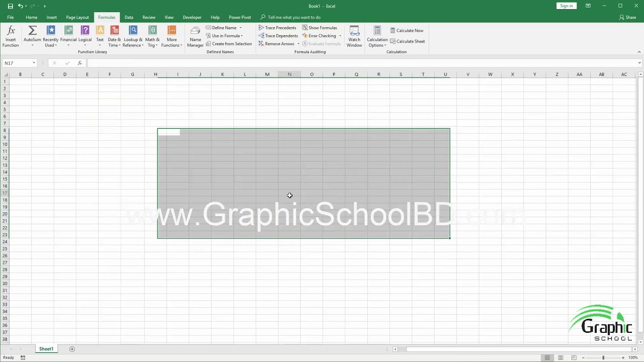Image resolution: width=644 pixels, height=362 pixels.
Task: Click inside the formula bar
Action: click(361, 63)
